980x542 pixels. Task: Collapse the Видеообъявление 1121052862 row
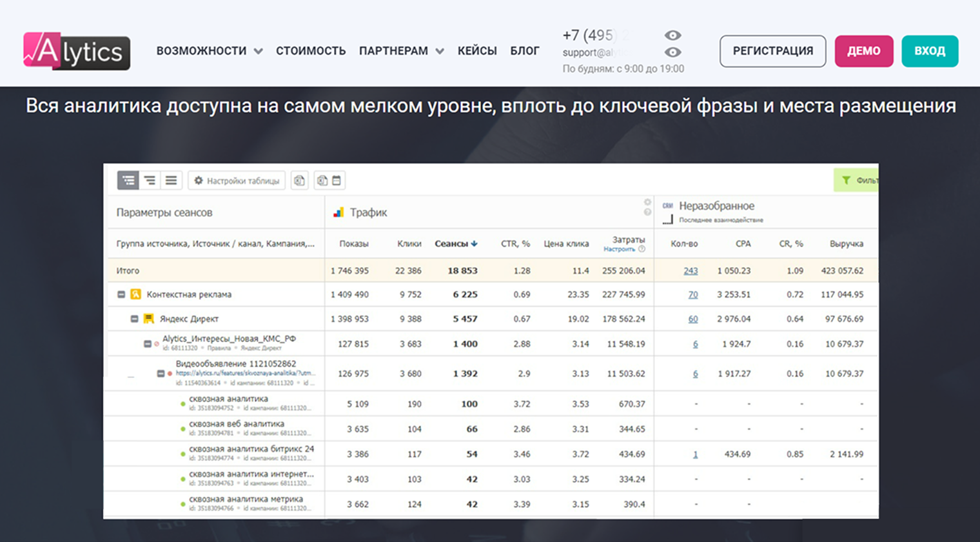click(x=161, y=374)
